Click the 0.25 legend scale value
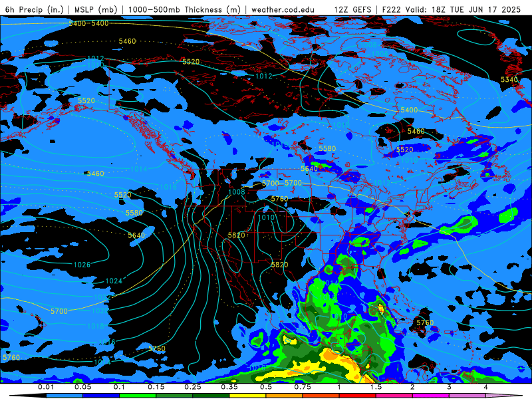 coord(193,387)
